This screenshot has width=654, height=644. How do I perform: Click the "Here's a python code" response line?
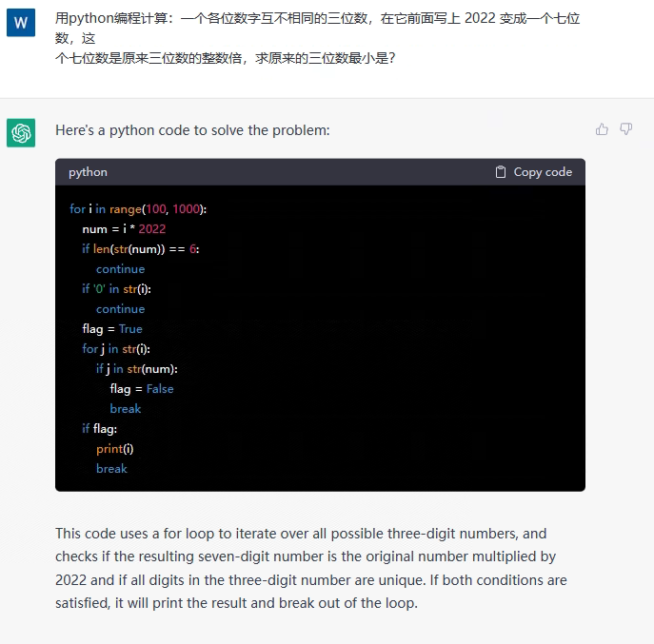click(x=192, y=130)
